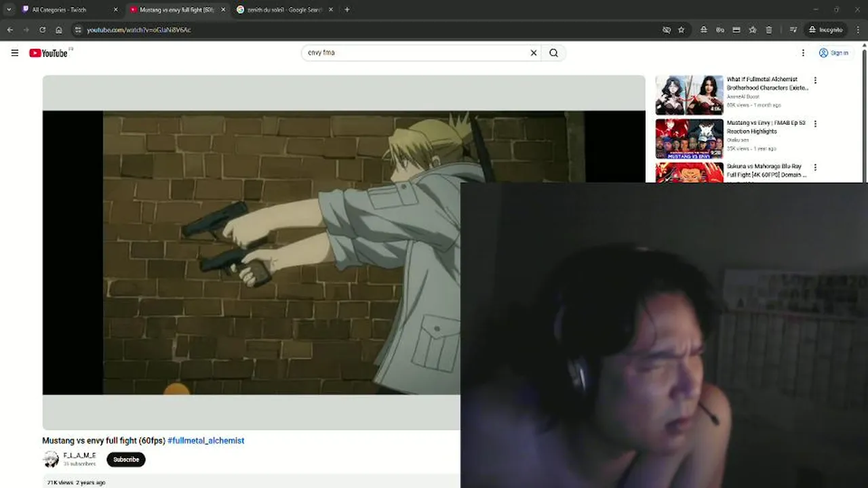Clear the search box text with X
The image size is (868, 488).
533,53
